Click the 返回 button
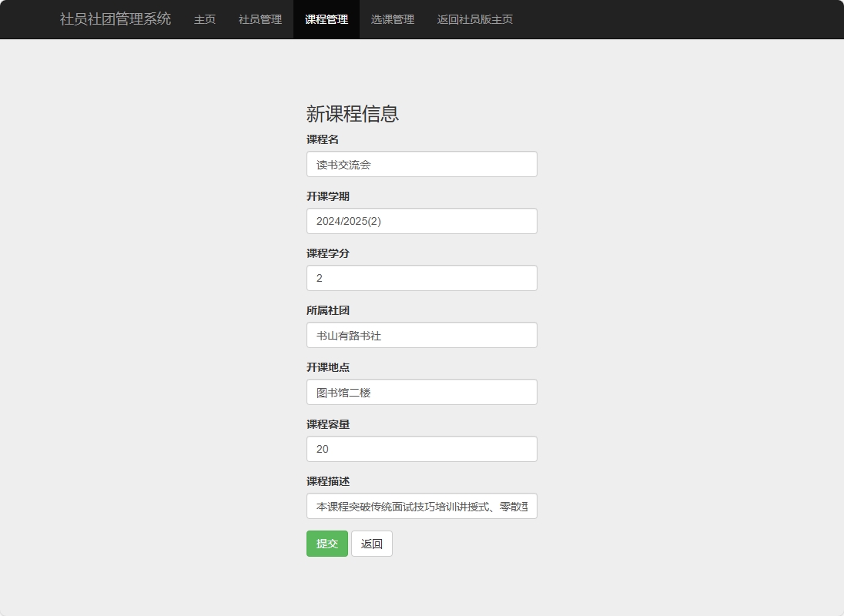This screenshot has width=844, height=616. pos(372,544)
